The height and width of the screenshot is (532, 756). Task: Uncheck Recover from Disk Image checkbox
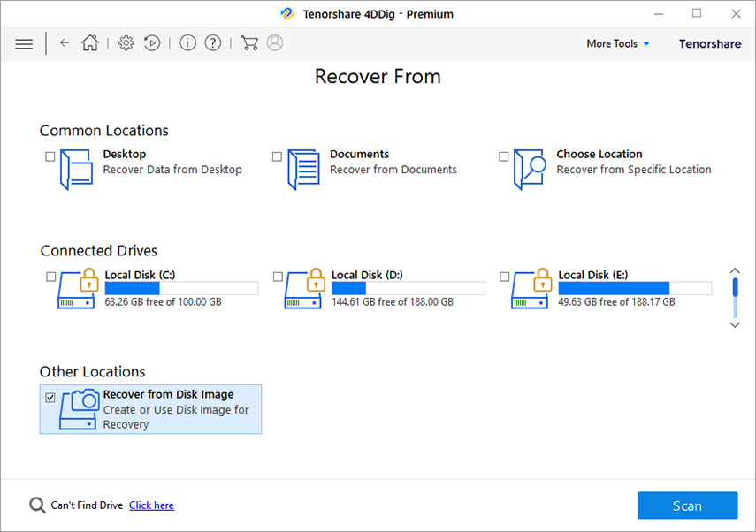tap(50, 398)
